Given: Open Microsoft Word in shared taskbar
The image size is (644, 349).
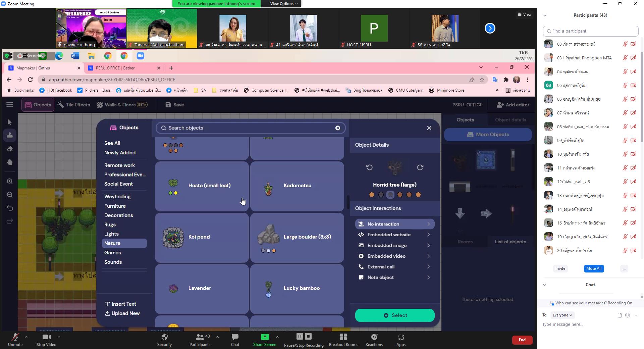Looking at the screenshot, I should [75, 56].
